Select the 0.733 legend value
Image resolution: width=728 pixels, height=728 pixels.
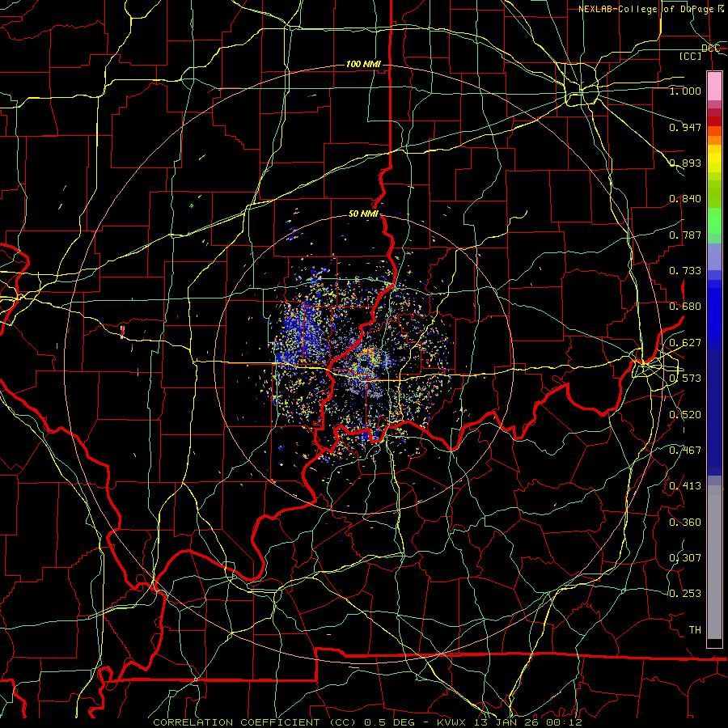(x=685, y=271)
